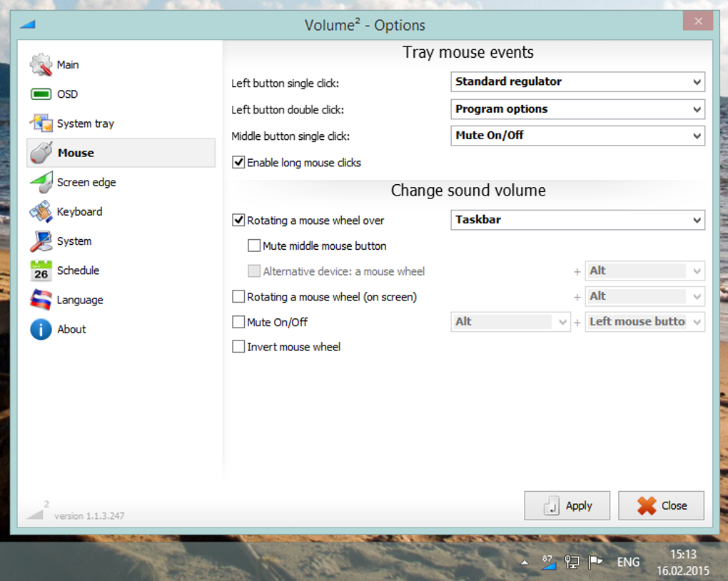Click the Left button single click label
Screen dimensions: 728x581
coord(285,84)
